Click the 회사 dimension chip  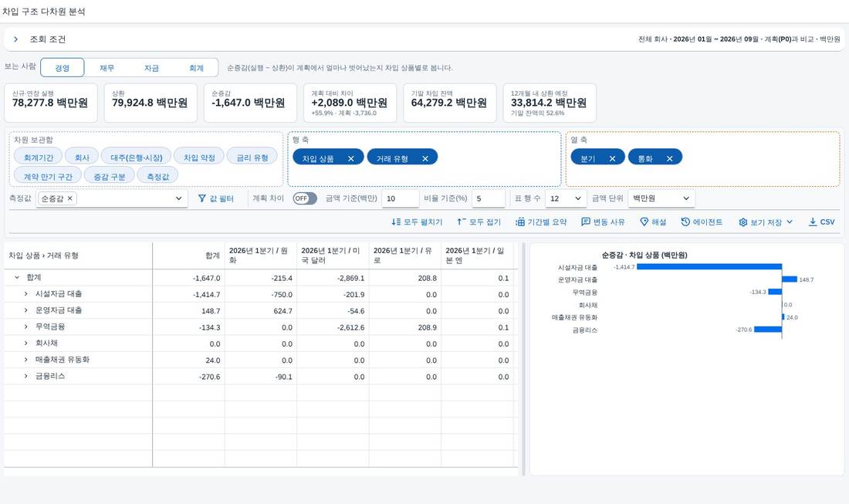(82, 157)
